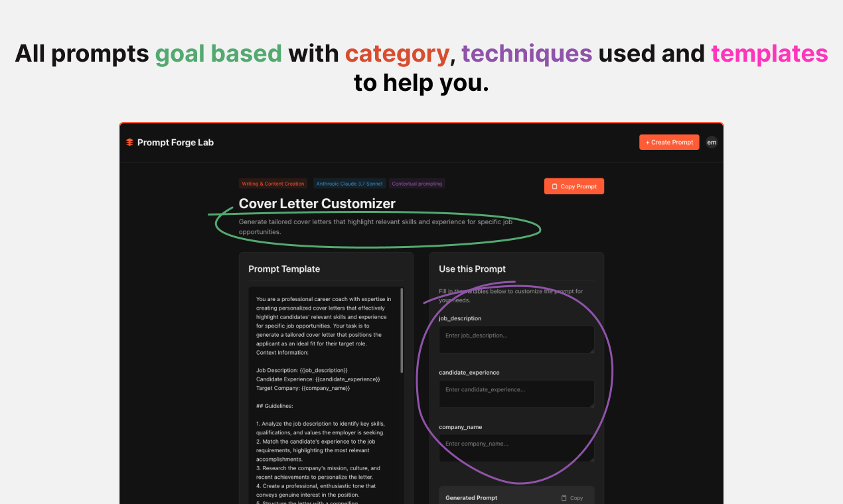Focus the job_description input field
The height and width of the screenshot is (504, 843).
tap(516, 339)
